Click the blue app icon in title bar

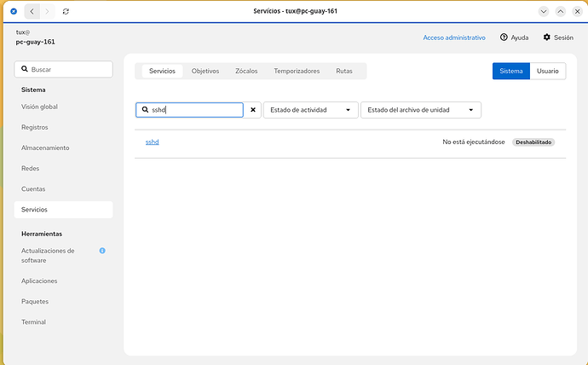[14, 11]
